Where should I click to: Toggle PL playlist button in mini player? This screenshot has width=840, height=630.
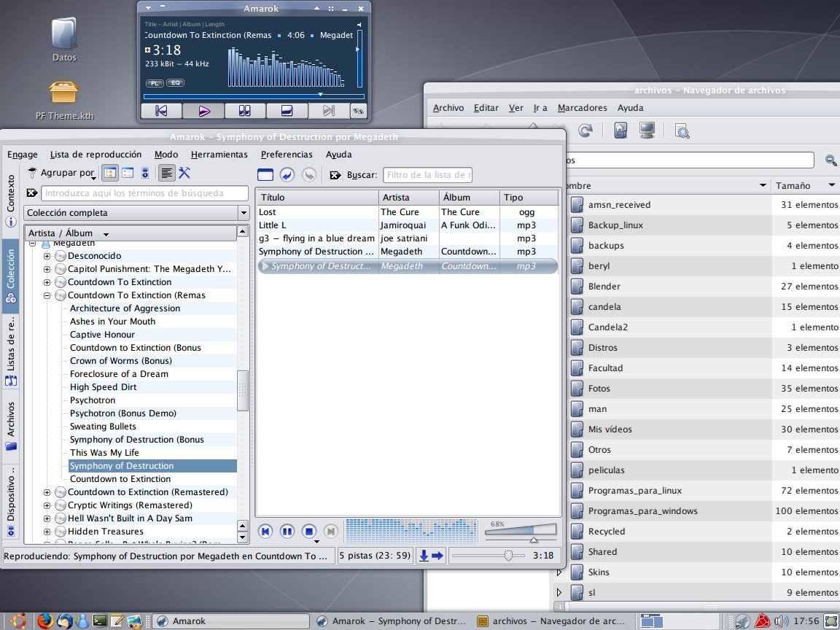point(155,83)
